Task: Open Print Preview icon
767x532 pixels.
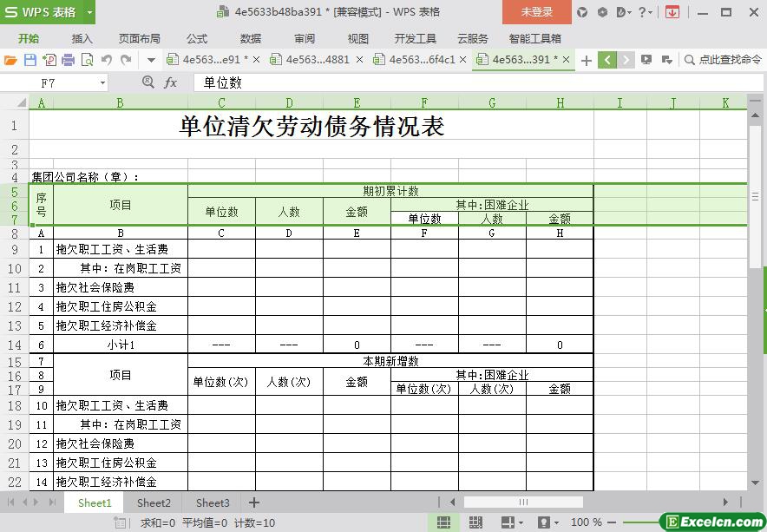Action: coord(87,60)
